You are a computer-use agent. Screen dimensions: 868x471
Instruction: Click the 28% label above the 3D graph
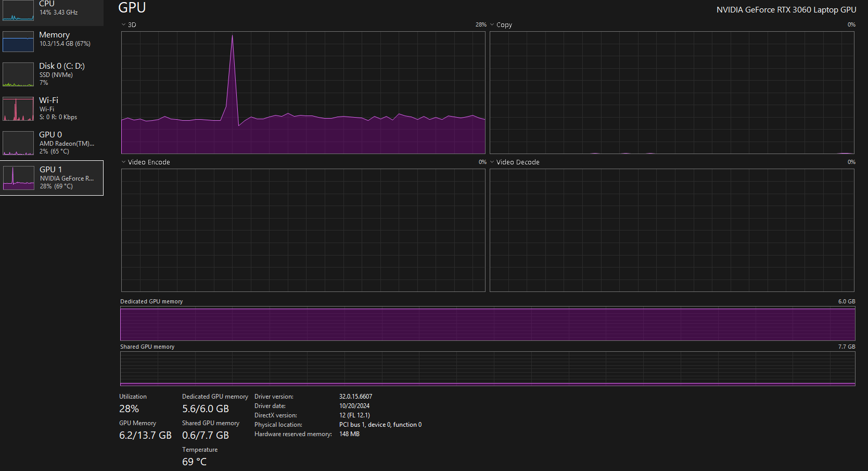(x=481, y=24)
